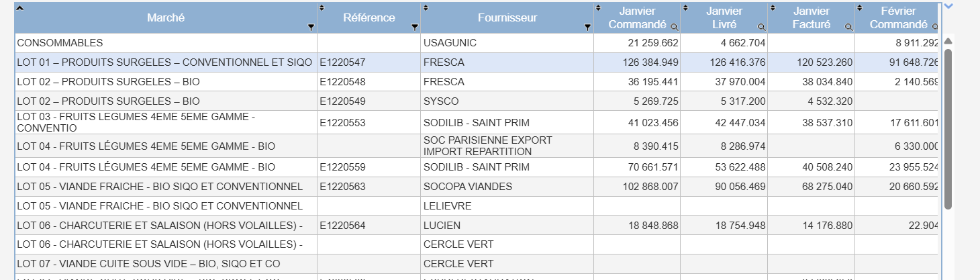Click the Janvier Commandé search magnifier icon
980x280 pixels.
(674, 27)
